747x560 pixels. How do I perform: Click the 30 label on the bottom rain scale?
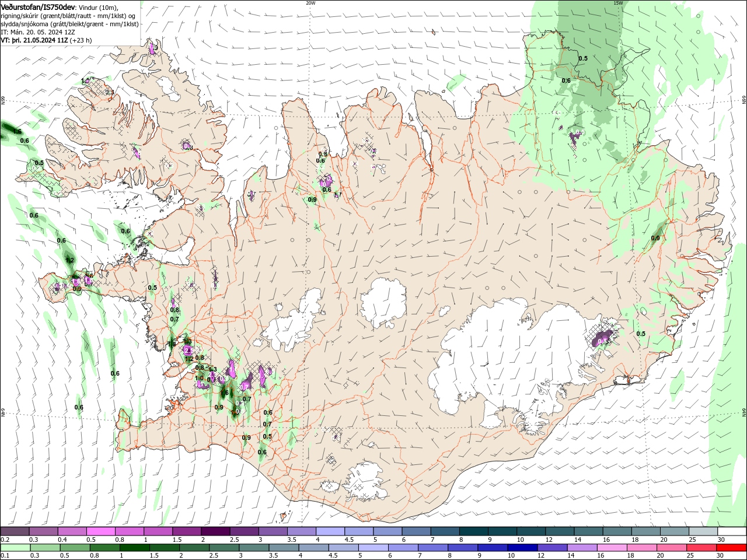(x=720, y=555)
